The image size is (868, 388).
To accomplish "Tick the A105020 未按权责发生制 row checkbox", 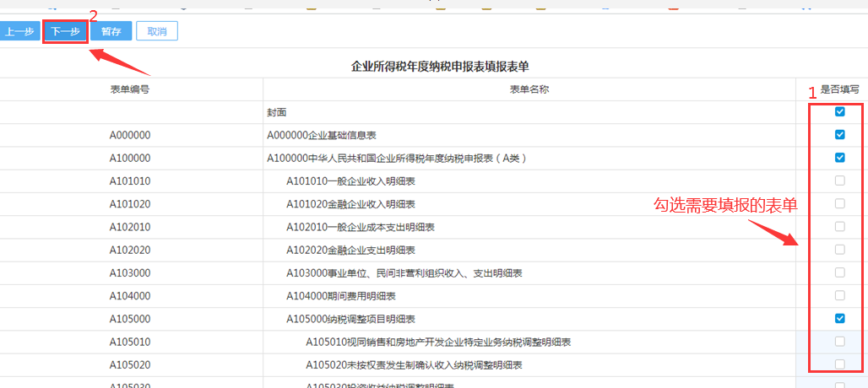I will (839, 364).
